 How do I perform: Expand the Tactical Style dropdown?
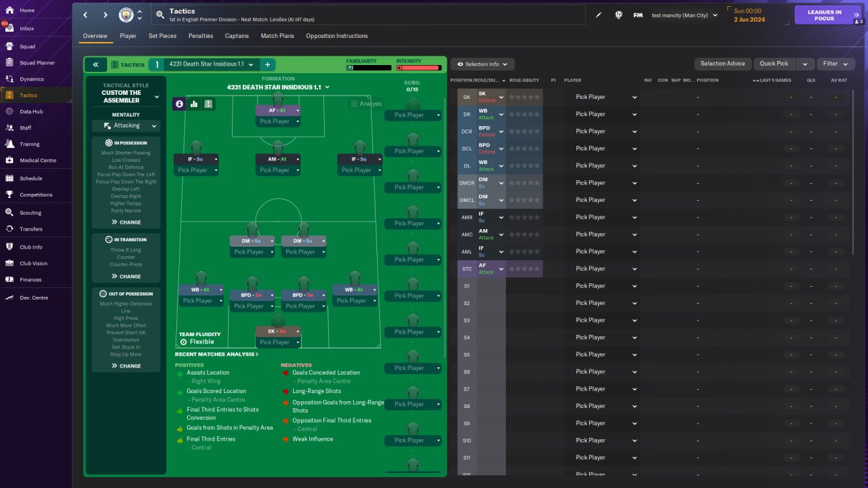click(157, 97)
